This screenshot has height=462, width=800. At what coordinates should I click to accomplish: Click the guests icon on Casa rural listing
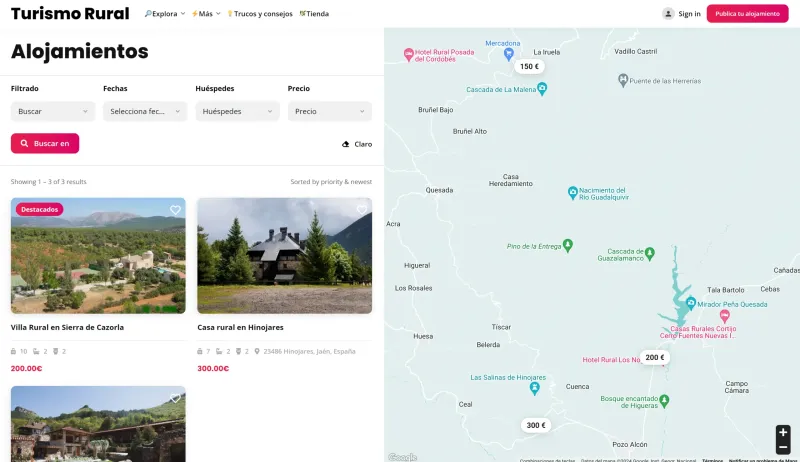pos(200,351)
